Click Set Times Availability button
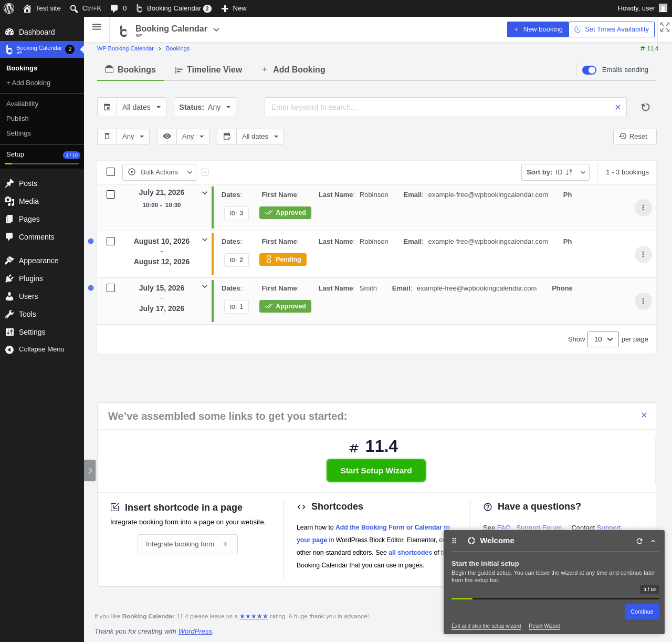 click(612, 29)
